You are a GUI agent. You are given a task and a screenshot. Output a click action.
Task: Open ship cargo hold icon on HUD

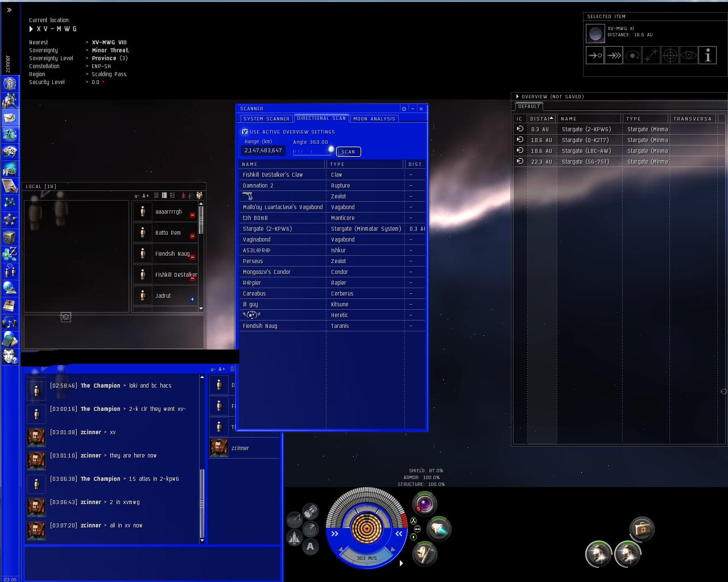coord(310,511)
